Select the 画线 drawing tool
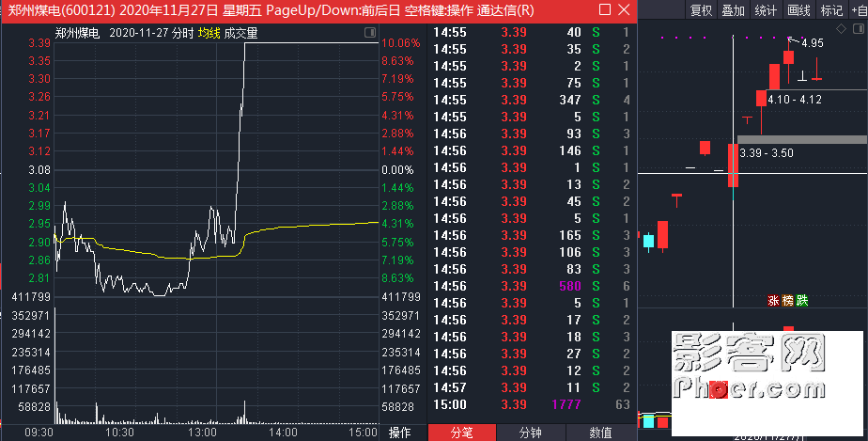 click(x=798, y=10)
